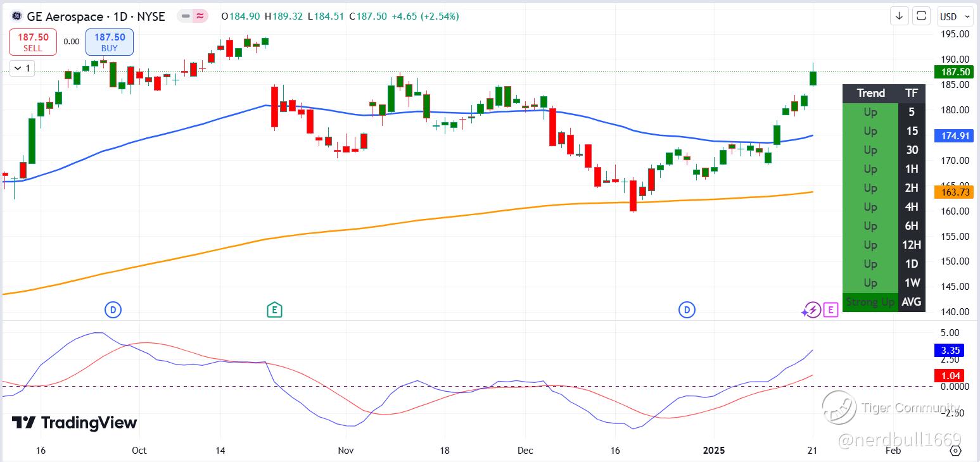
Task: Select the 4H row in Trend table
Action: 884,207
